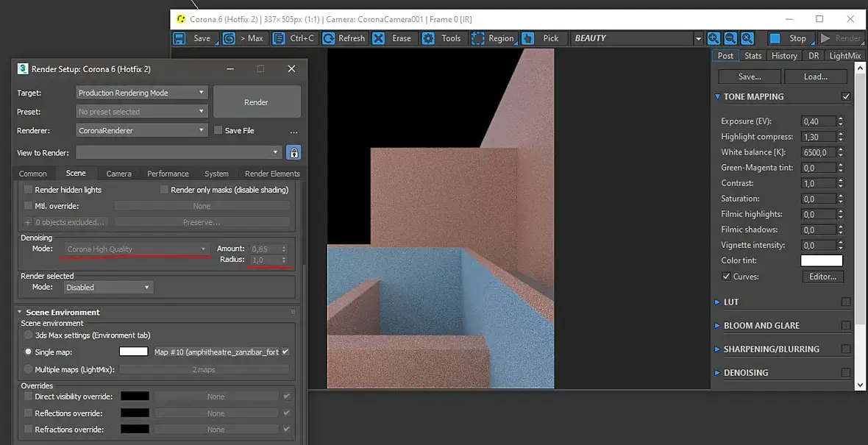Open the LightMix tab
868x445 pixels.
coord(844,55)
